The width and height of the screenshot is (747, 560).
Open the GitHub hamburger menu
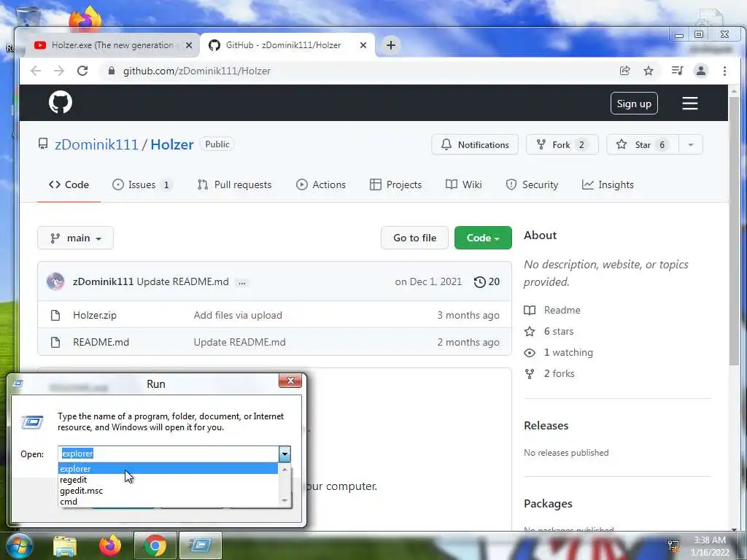pyautogui.click(x=690, y=104)
